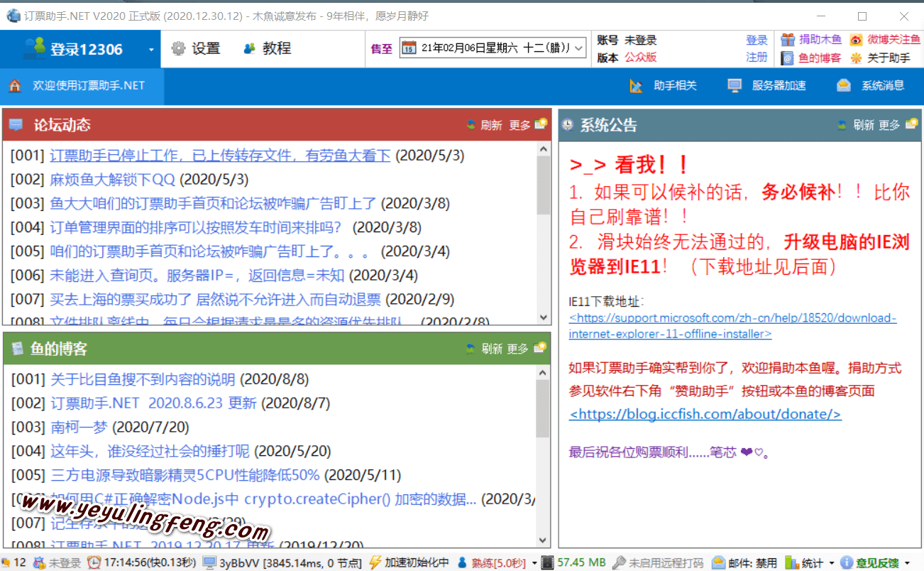Click the 3yBbVV server node status entry
Viewport: 924px width, 571px height.
pos(282,562)
